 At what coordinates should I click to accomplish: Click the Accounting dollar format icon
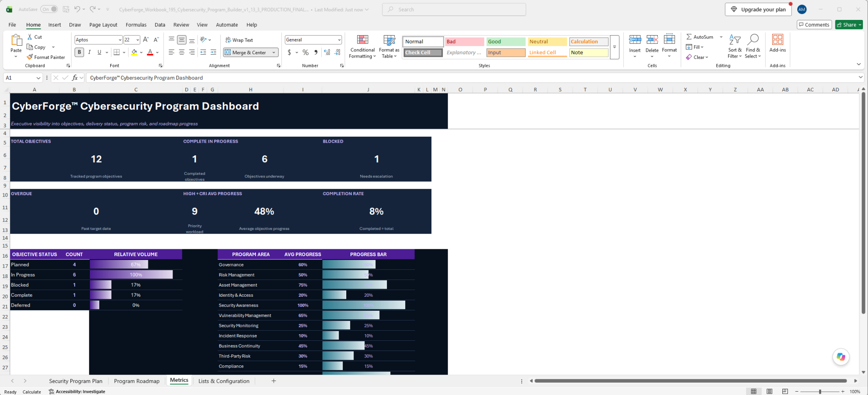pyautogui.click(x=289, y=52)
